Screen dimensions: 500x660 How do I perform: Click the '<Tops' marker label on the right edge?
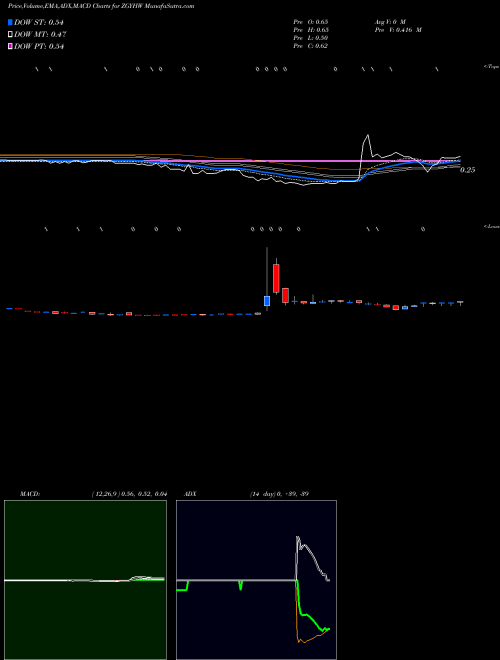point(492,67)
